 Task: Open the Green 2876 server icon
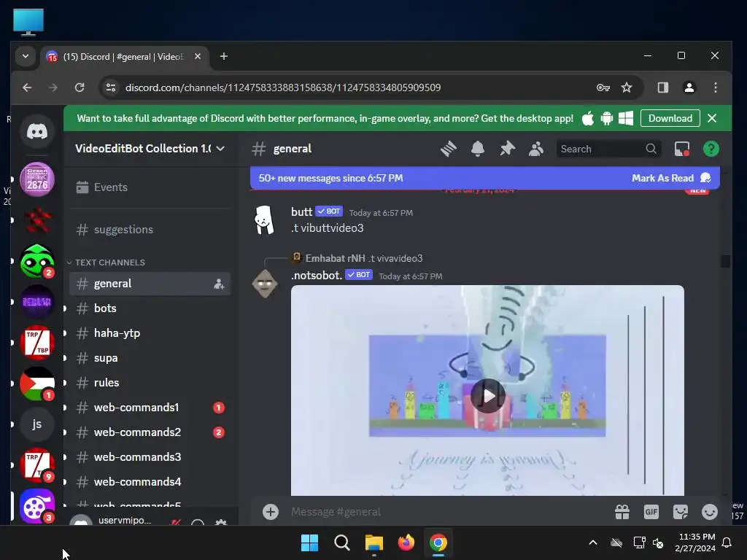(x=37, y=179)
